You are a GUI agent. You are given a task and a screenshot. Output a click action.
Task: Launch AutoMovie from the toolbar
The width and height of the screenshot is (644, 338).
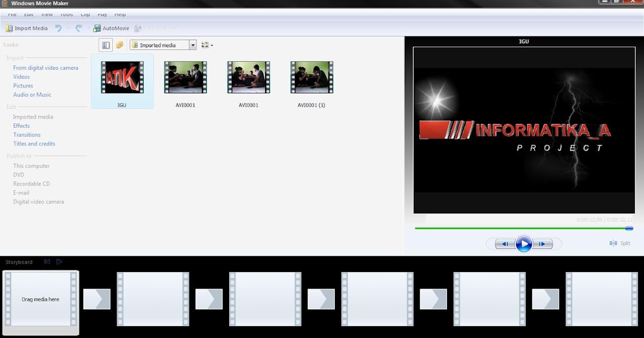coord(112,28)
